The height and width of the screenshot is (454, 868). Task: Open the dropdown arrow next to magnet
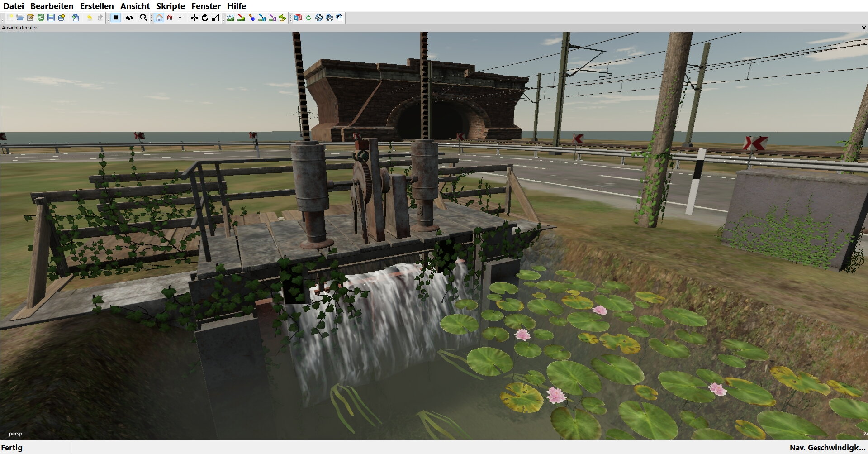point(180,18)
